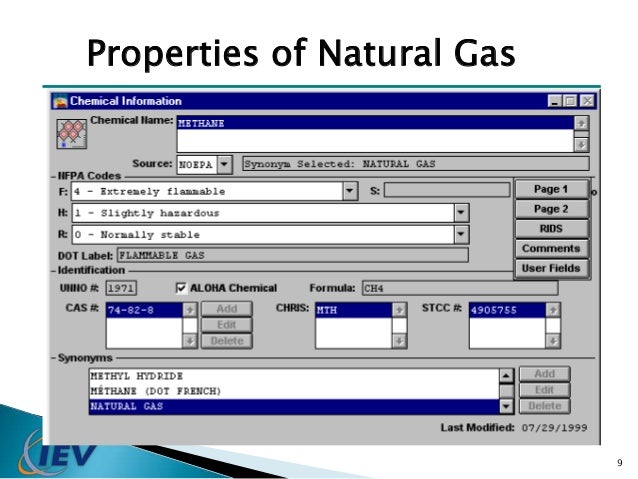The image size is (638, 479).
Task: Open the RIDS page
Action: (x=551, y=229)
